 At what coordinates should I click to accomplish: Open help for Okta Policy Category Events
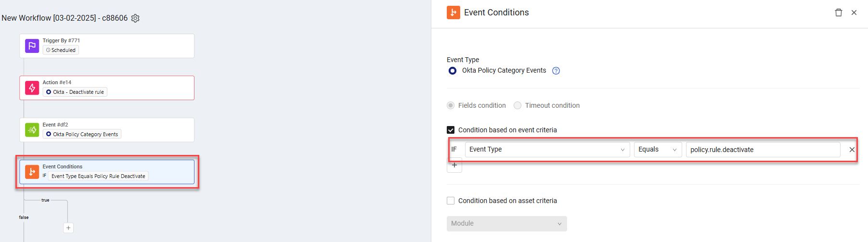(x=556, y=71)
